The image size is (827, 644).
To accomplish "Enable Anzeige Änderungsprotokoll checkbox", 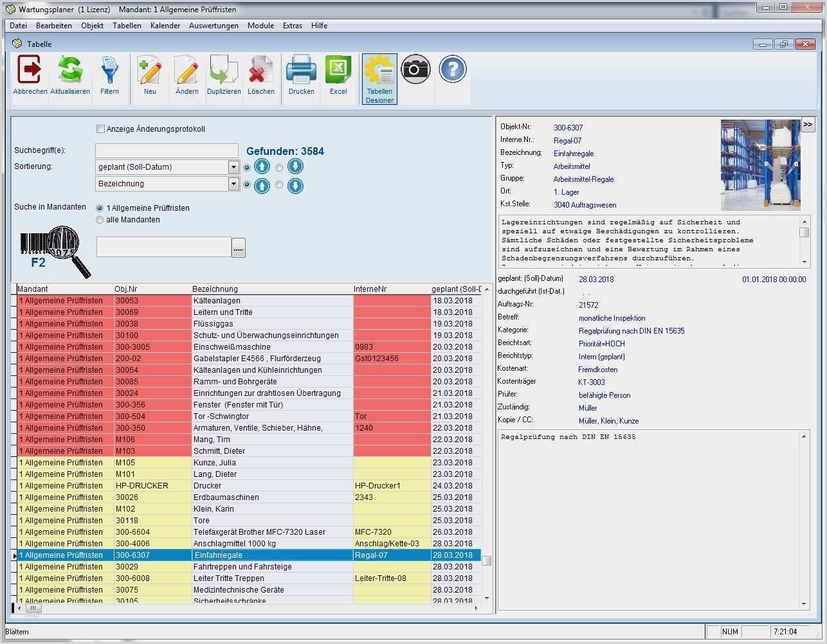I will [x=100, y=129].
